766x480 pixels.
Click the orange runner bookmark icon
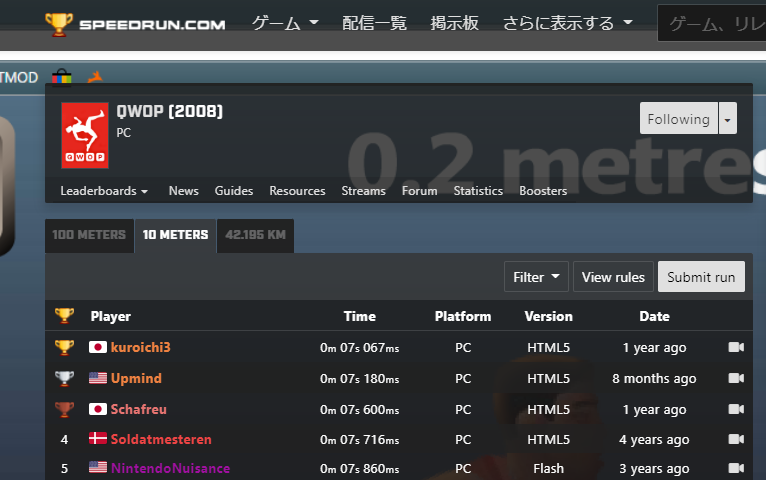[95, 77]
